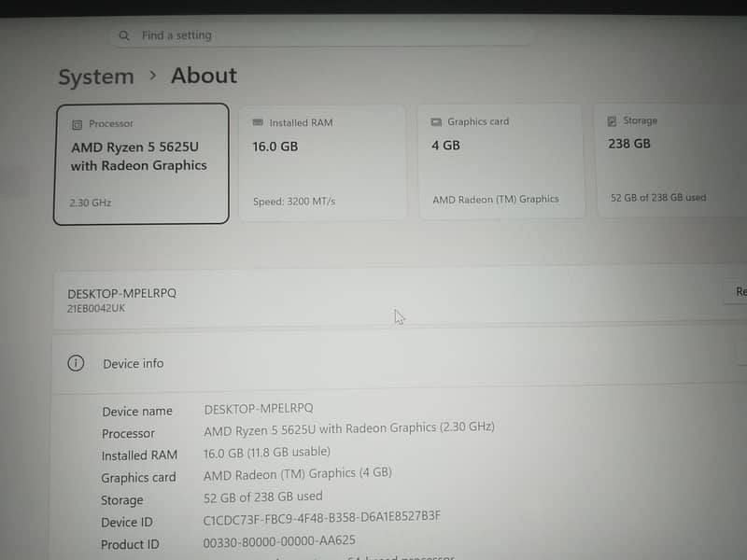Collapse the Device info section header
The image size is (747, 560).
click(x=400, y=363)
